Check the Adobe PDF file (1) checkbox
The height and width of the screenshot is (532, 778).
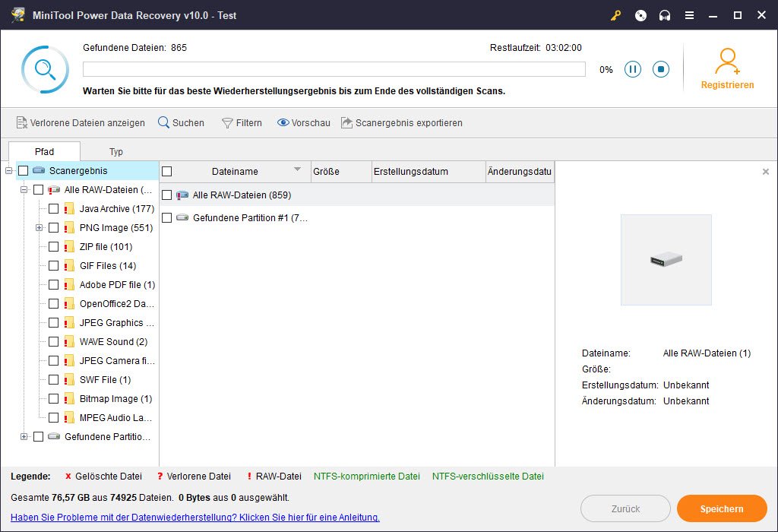point(54,285)
